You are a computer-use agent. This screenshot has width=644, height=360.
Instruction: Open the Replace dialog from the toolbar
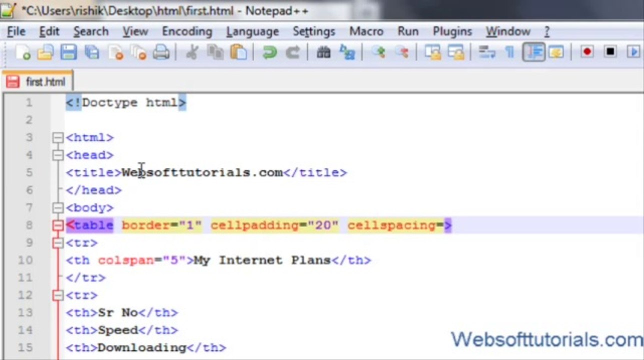coord(347,52)
